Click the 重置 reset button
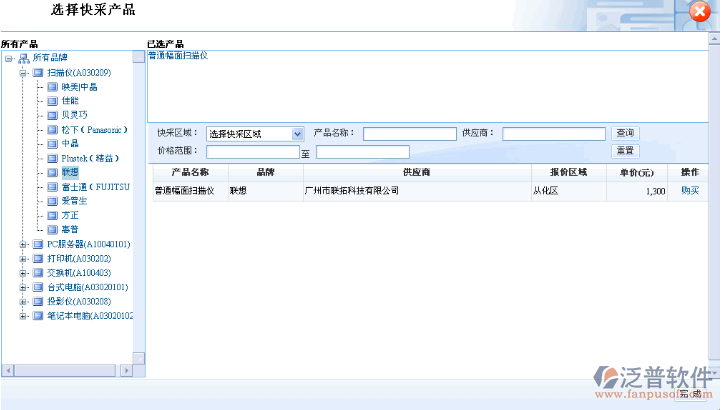 pyautogui.click(x=625, y=151)
